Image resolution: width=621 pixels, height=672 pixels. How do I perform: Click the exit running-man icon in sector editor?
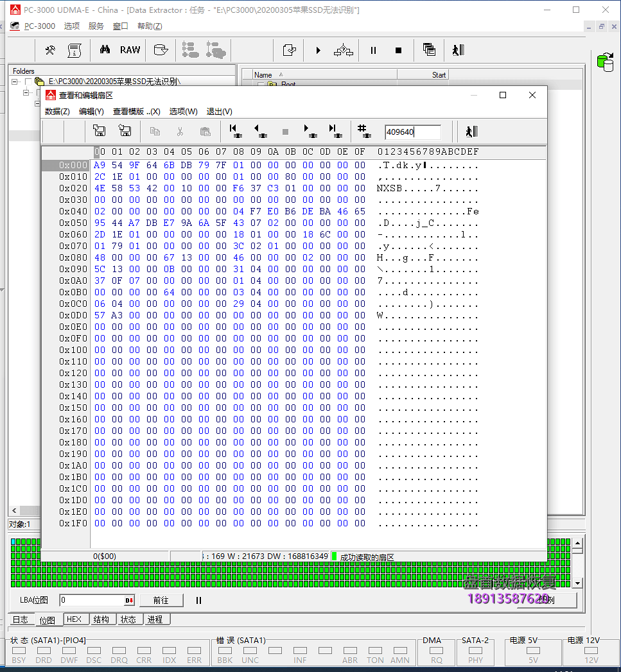[471, 132]
